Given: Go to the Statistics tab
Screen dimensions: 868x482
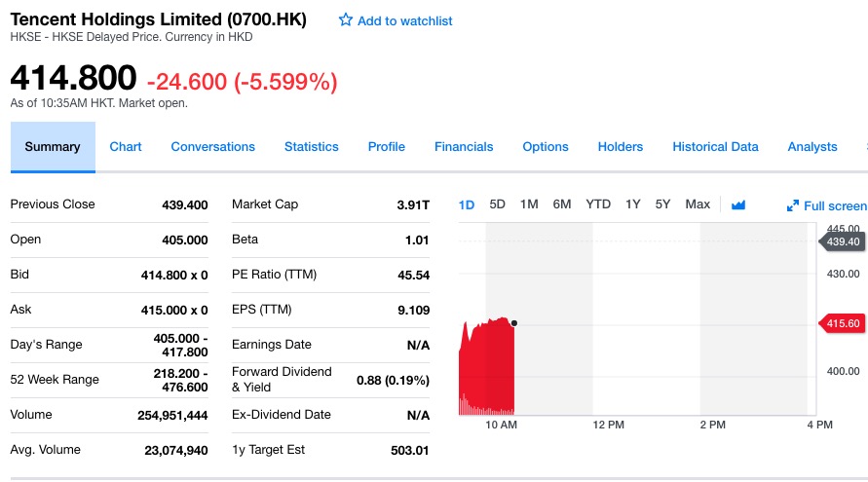Looking at the screenshot, I should pos(312,147).
